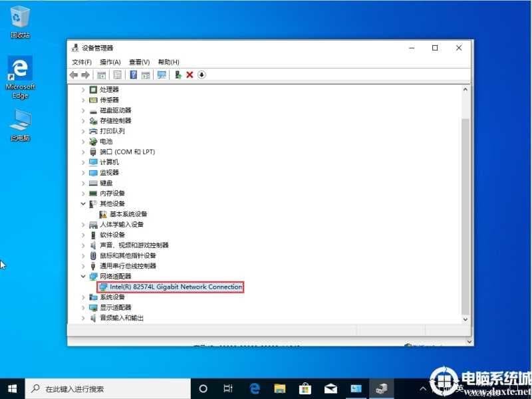The width and height of the screenshot is (532, 399).
Task: Click the taskbar search box
Action: [x=108, y=389]
